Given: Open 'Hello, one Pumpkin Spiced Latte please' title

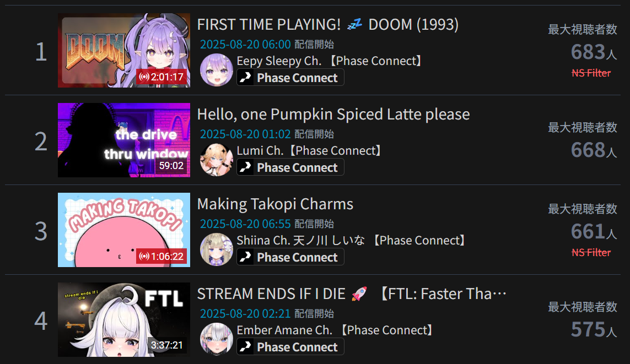Looking at the screenshot, I should coord(333,115).
